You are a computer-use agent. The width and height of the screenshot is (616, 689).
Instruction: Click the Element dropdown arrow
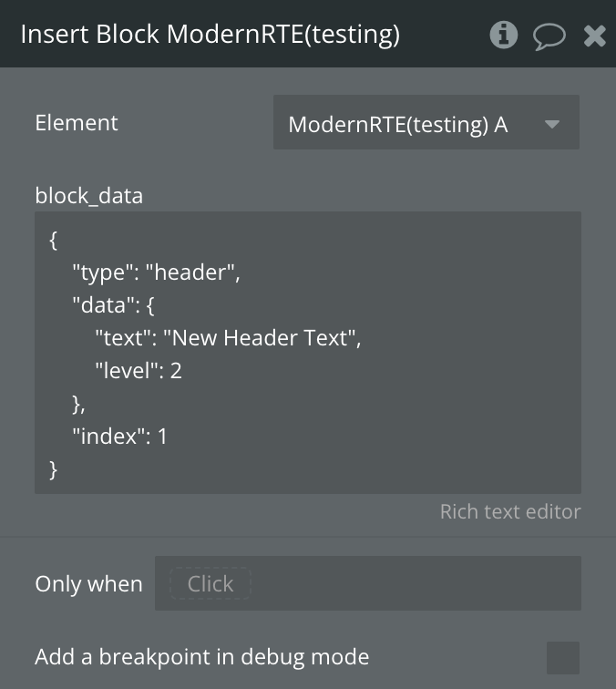[x=552, y=124]
